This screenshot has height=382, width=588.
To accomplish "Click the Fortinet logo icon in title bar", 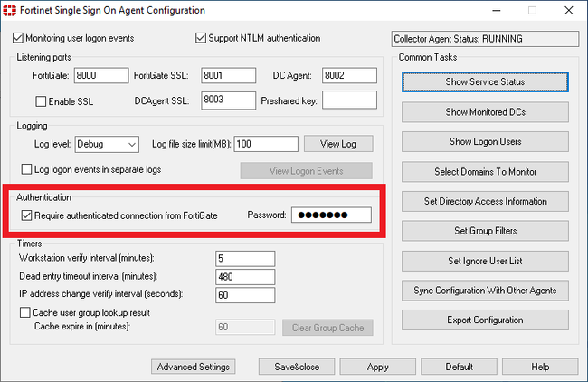I will tap(9, 10).
